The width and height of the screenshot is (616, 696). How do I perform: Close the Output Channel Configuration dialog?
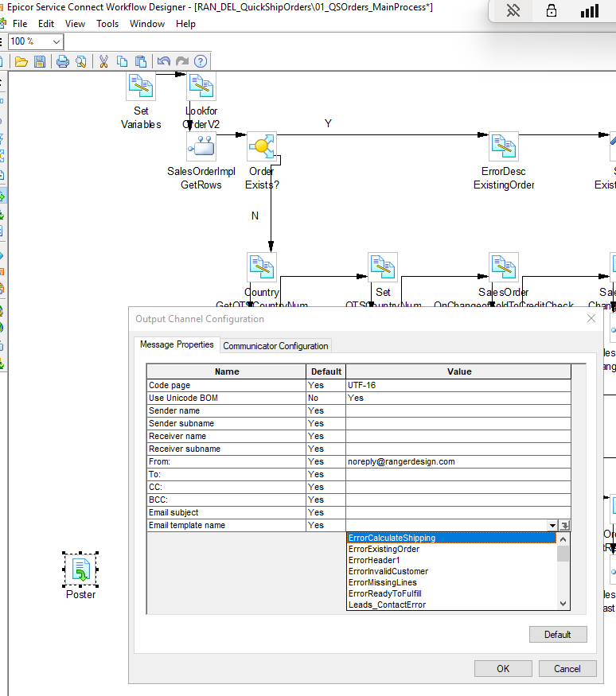[591, 318]
